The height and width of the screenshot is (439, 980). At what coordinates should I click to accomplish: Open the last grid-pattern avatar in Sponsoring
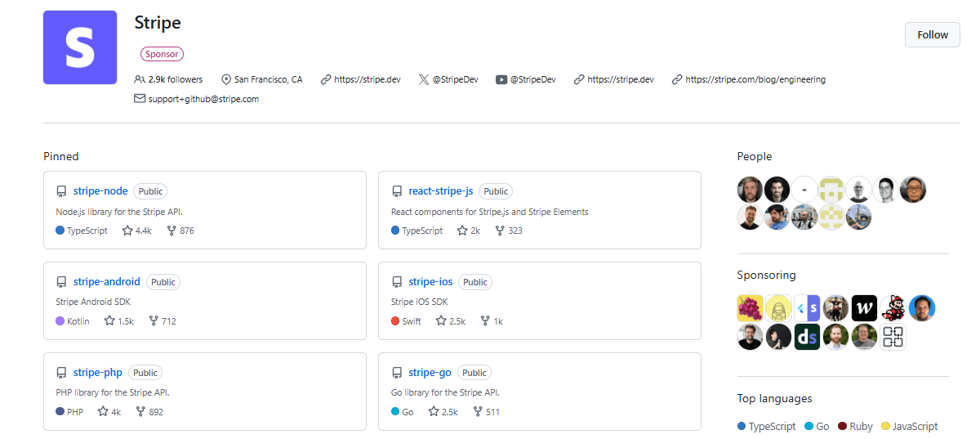pos(893,337)
